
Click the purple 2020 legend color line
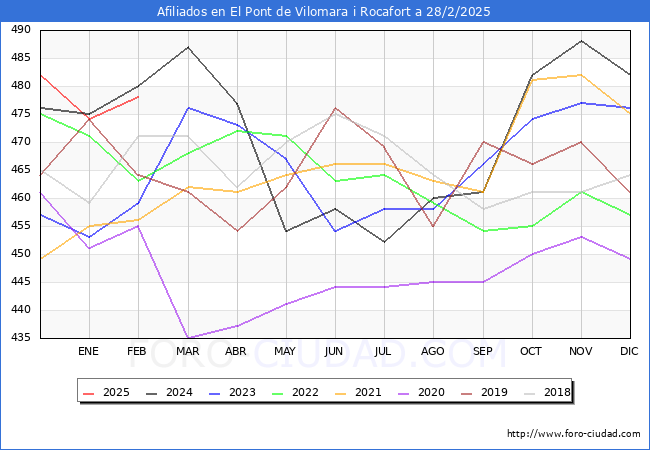pos(404,393)
